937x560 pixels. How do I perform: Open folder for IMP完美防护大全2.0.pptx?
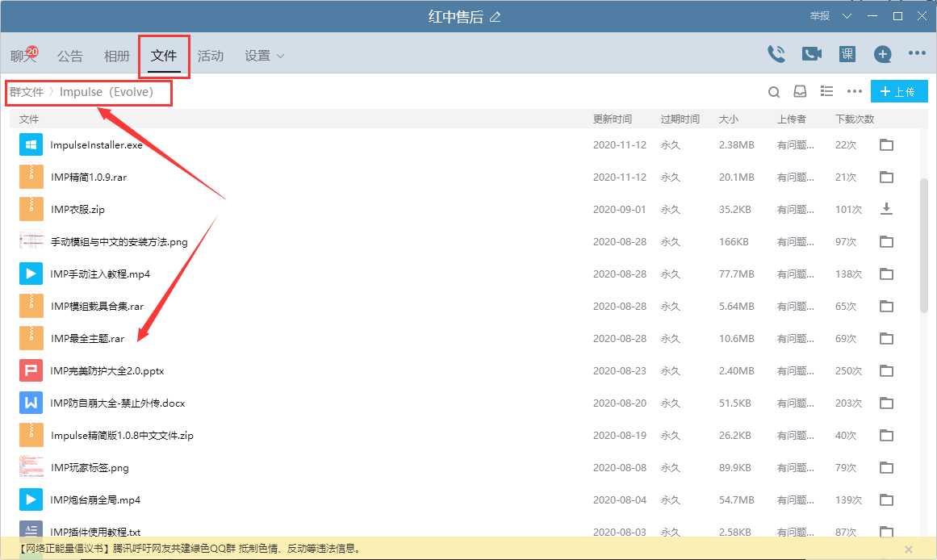886,370
